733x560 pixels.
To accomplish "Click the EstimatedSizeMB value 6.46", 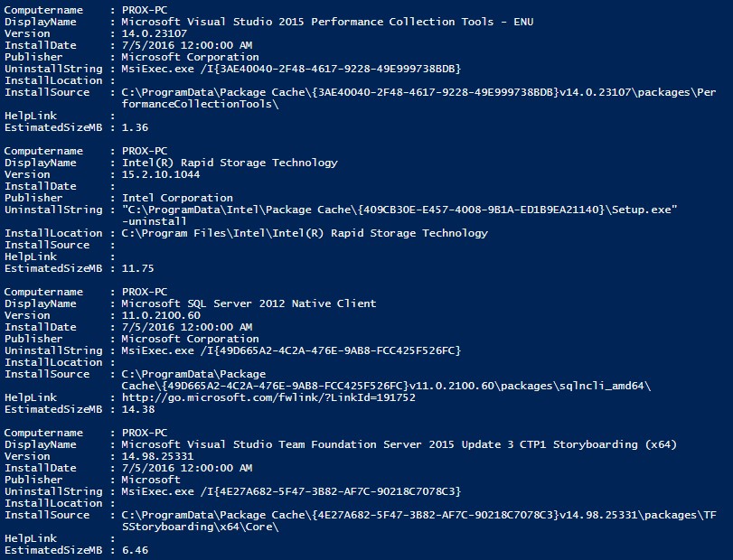I will [135, 551].
